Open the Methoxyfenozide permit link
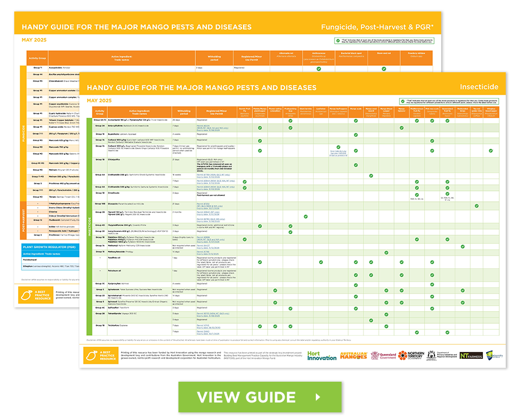Viewport: 520px width, 420px height. click(208, 253)
